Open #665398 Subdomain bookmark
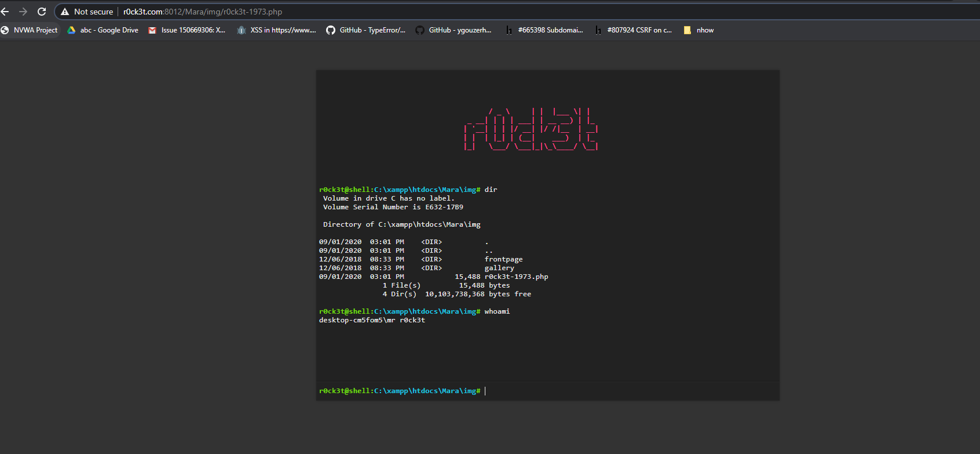 click(x=544, y=30)
